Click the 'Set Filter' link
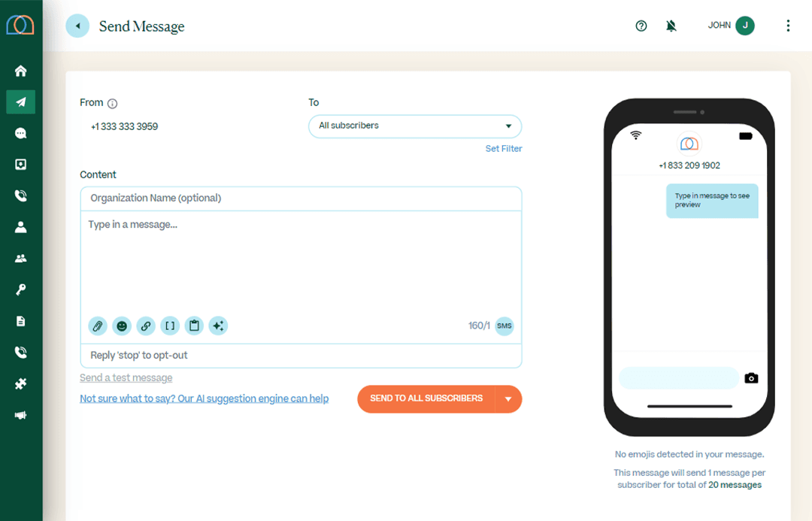Screen dimensions: 812x521 504,149
